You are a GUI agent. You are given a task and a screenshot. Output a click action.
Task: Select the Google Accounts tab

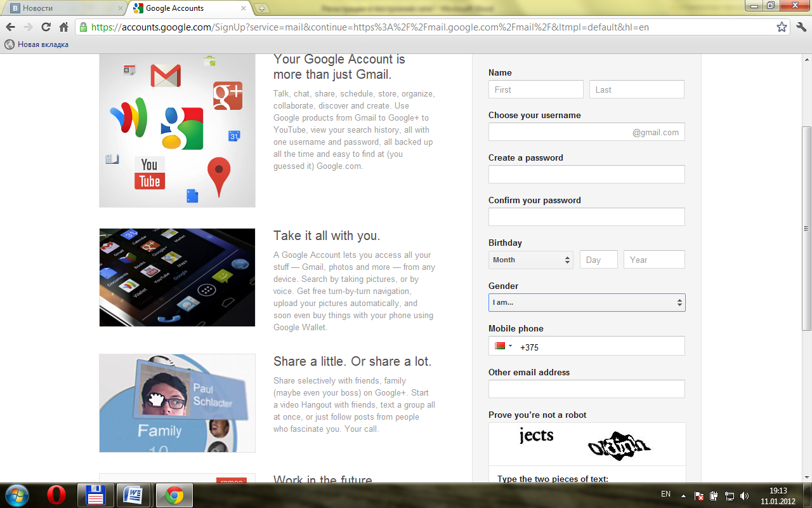click(x=190, y=8)
